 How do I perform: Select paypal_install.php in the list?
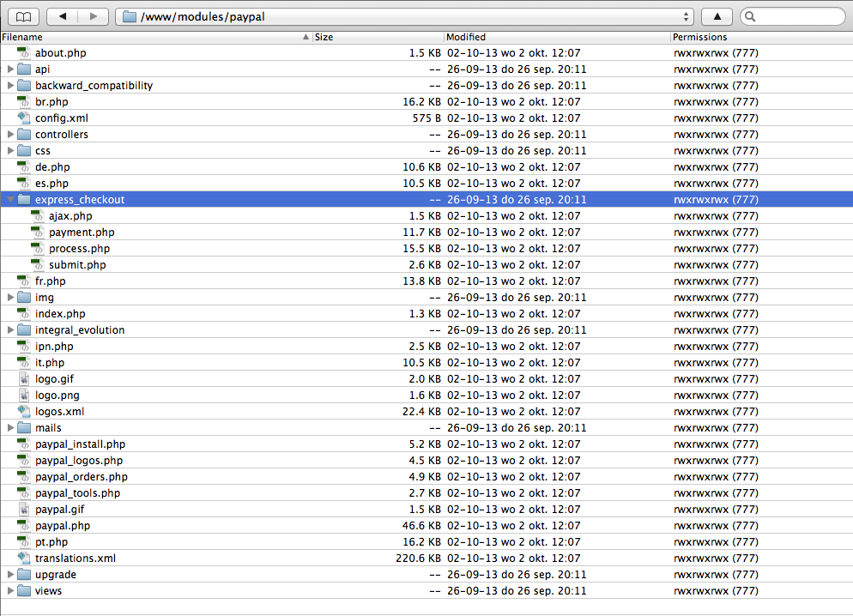pyautogui.click(x=80, y=444)
